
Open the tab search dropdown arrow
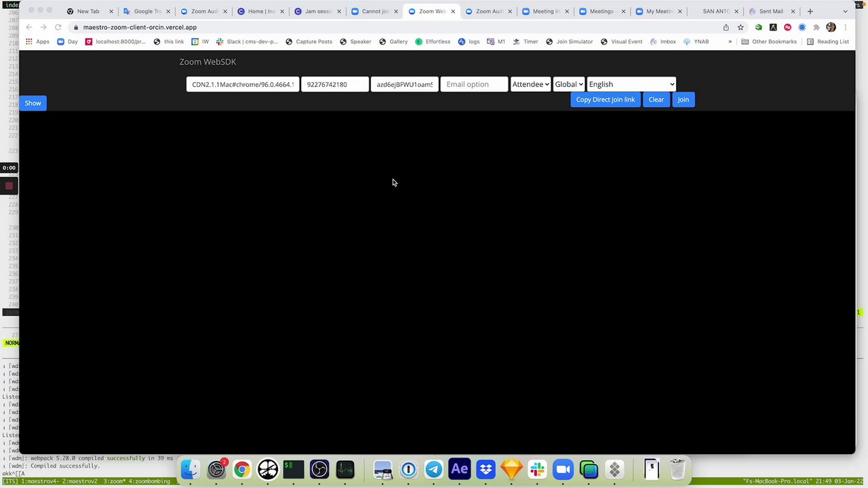pyautogui.click(x=845, y=12)
